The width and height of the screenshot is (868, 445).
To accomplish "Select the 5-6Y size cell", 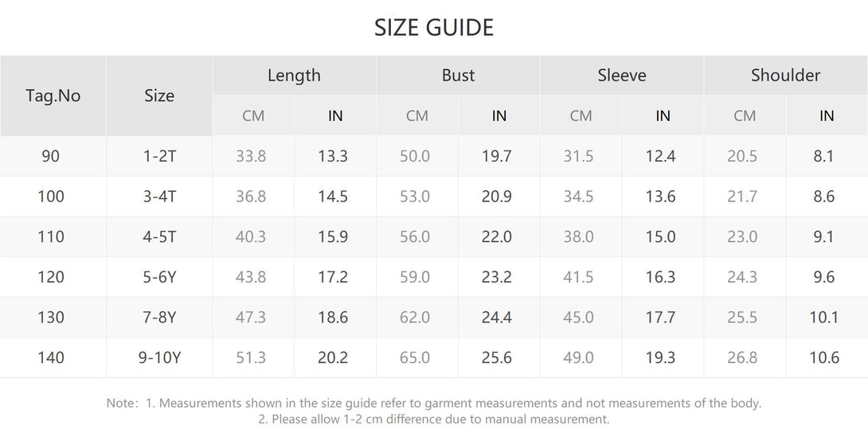I will pos(159,277).
